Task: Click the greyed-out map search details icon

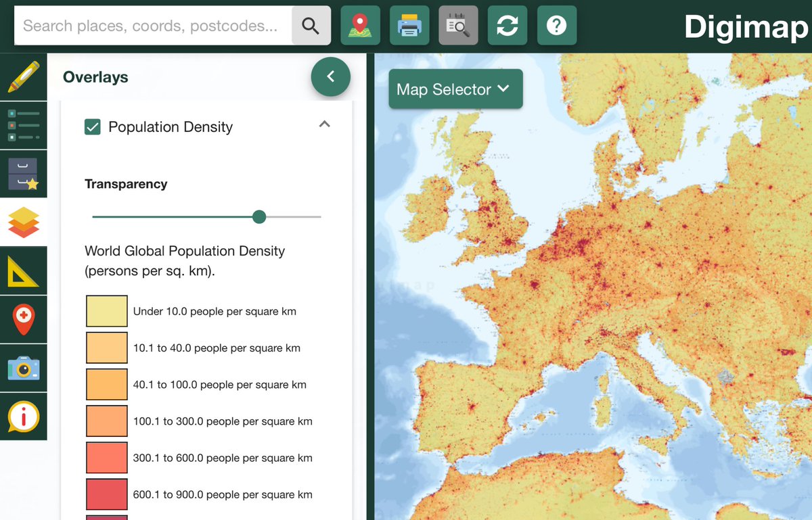Action: pos(458,26)
